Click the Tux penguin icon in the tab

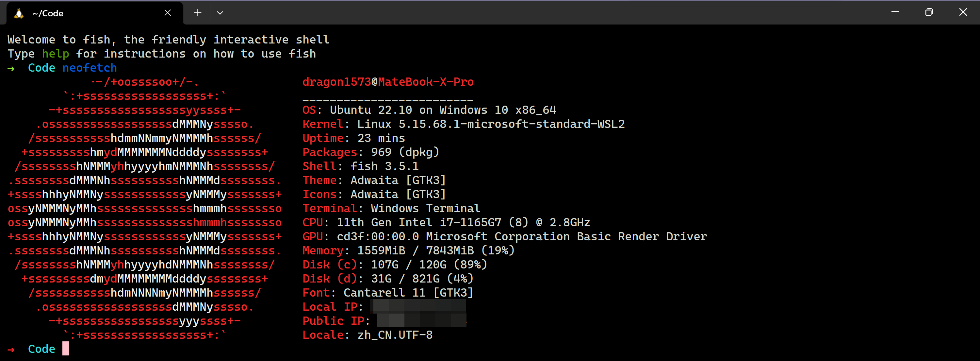click(19, 13)
